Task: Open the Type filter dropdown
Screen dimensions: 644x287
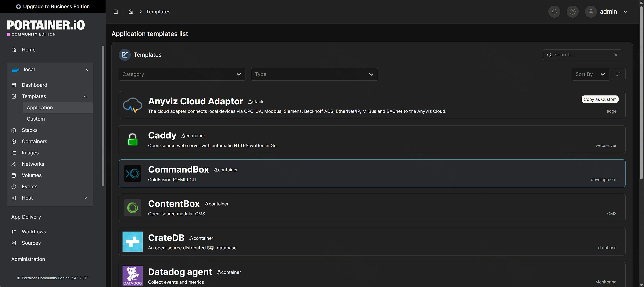Action: tap(314, 74)
